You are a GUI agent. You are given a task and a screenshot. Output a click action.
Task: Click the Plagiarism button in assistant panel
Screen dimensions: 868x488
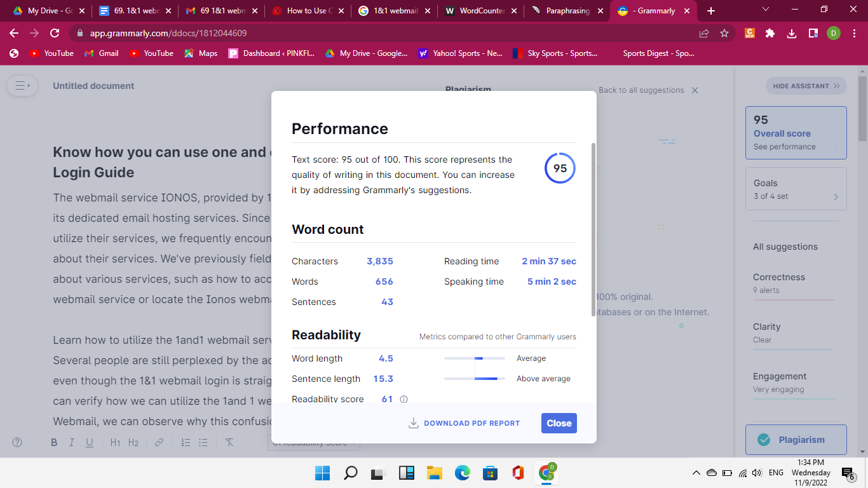tap(796, 440)
